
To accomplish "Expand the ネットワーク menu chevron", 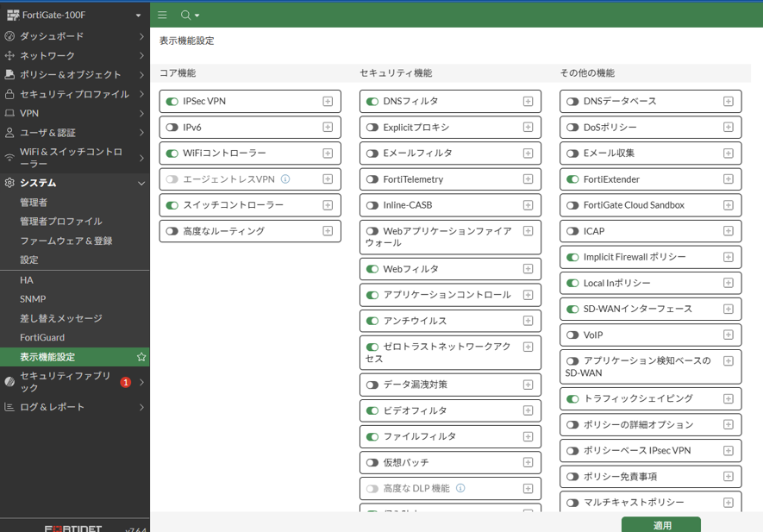I will point(141,55).
